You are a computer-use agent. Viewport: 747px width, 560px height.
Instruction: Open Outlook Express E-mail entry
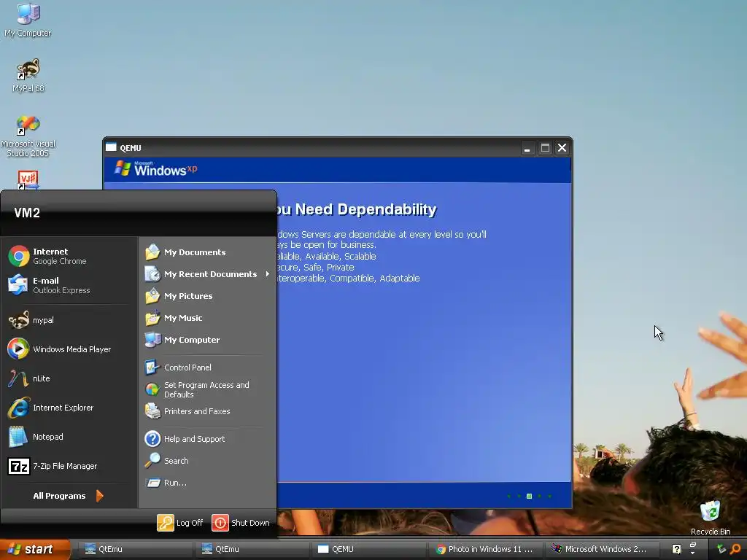click(69, 285)
